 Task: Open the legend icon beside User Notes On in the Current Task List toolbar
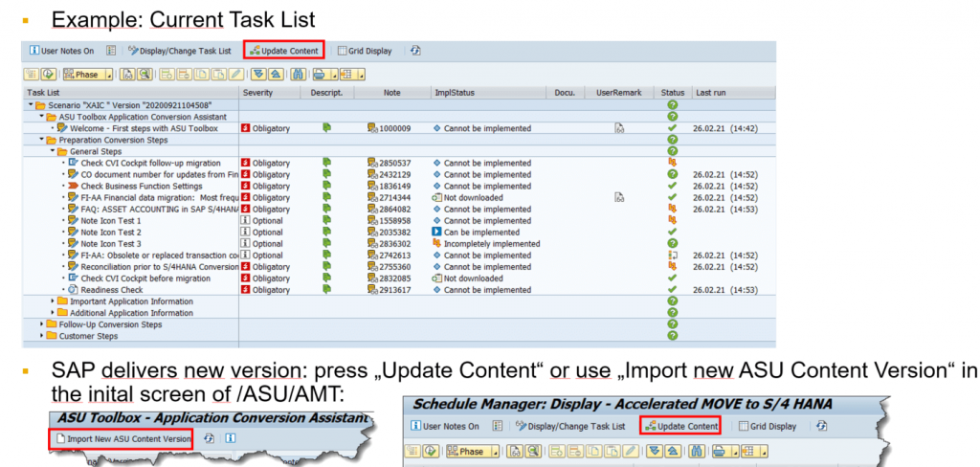point(111,51)
